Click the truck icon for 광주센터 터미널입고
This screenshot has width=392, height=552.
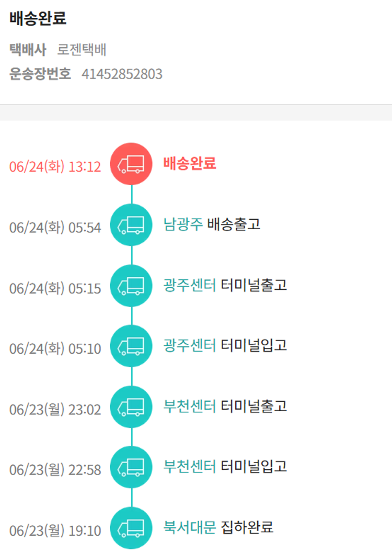pyautogui.click(x=131, y=346)
